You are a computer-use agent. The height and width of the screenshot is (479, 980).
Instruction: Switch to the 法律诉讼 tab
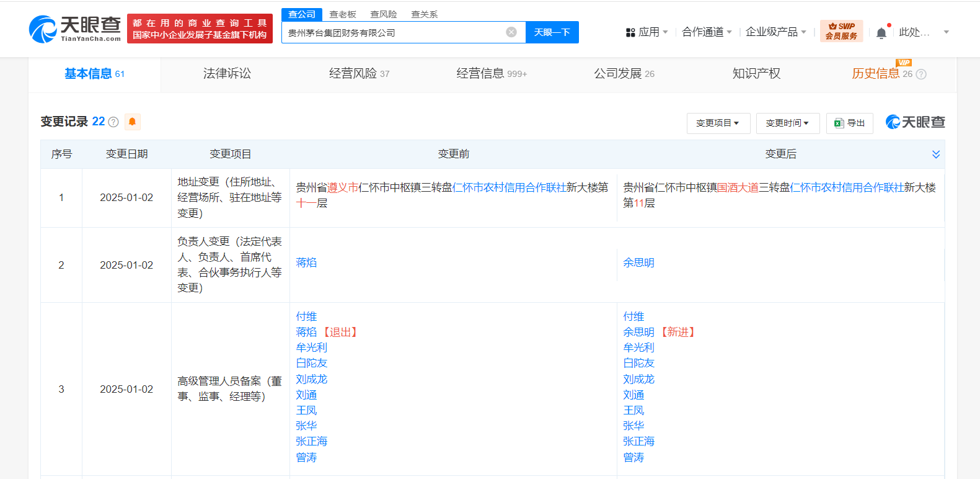[x=227, y=74]
